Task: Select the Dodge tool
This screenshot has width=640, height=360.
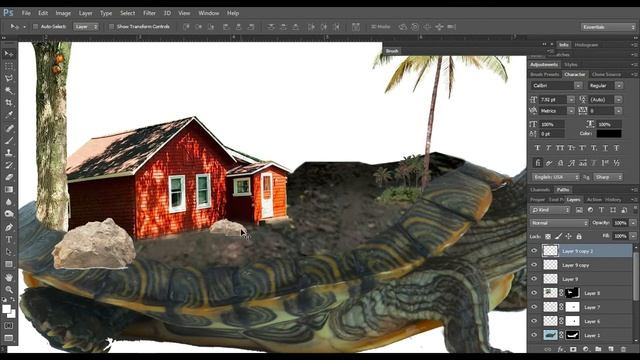Action: pyautogui.click(x=9, y=214)
